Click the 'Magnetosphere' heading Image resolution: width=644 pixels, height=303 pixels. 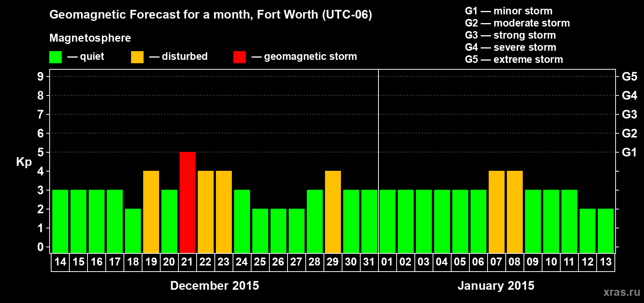tap(90, 38)
